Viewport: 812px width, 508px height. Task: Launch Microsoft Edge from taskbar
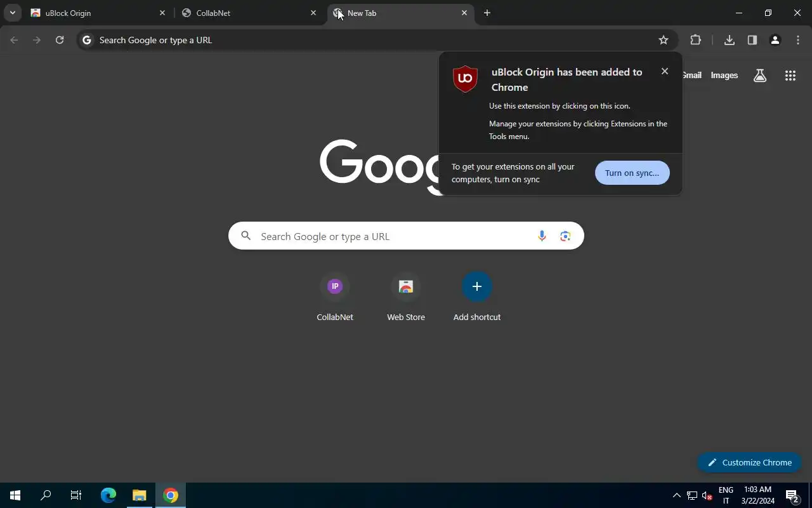tap(108, 495)
